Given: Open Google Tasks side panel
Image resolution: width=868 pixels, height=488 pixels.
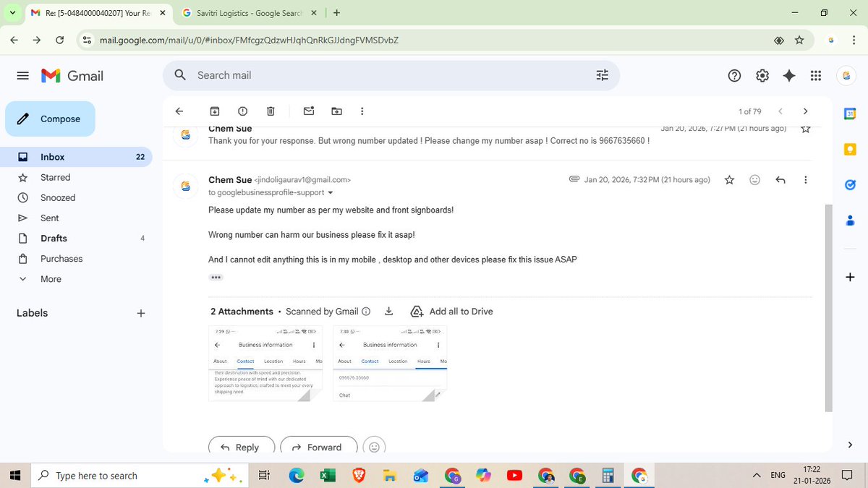Looking at the screenshot, I should [850, 185].
